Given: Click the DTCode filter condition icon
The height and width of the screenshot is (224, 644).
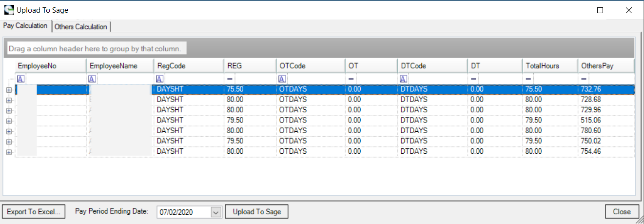Looking at the screenshot, I should [x=404, y=79].
